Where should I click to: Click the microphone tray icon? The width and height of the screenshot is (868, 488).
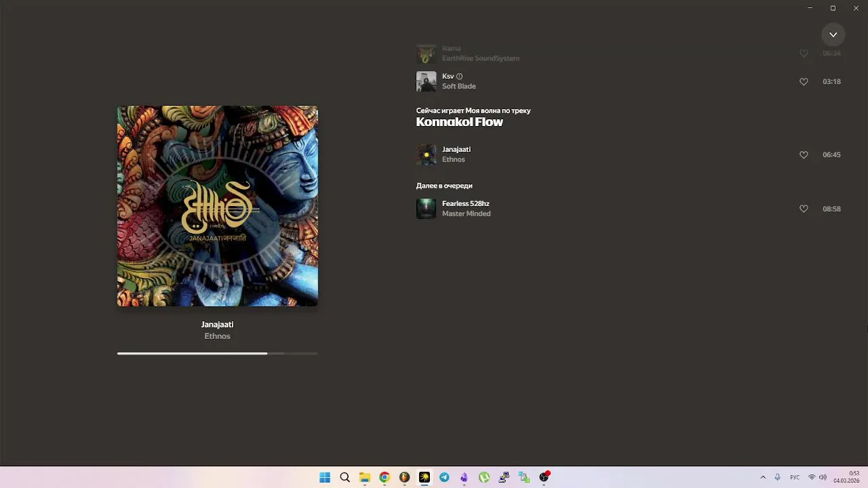[778, 477]
